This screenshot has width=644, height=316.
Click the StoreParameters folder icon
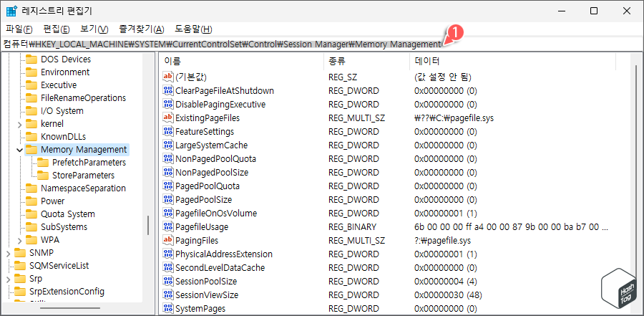(x=43, y=176)
